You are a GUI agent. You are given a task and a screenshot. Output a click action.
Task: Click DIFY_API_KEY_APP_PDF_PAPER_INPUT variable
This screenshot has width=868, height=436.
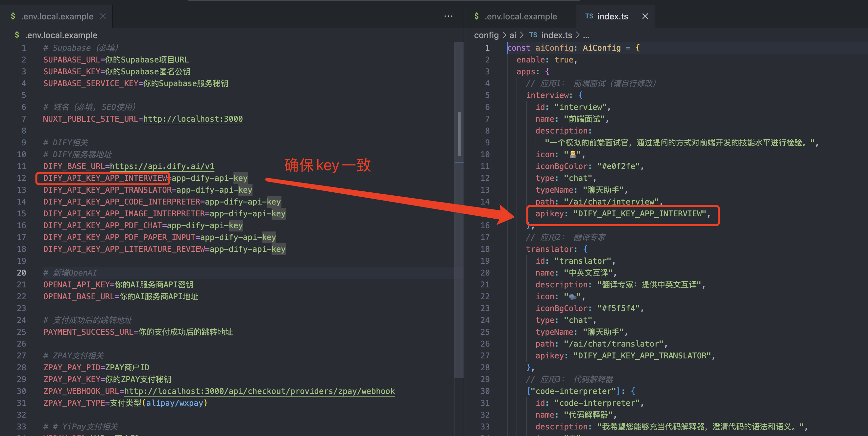pyautogui.click(x=119, y=237)
